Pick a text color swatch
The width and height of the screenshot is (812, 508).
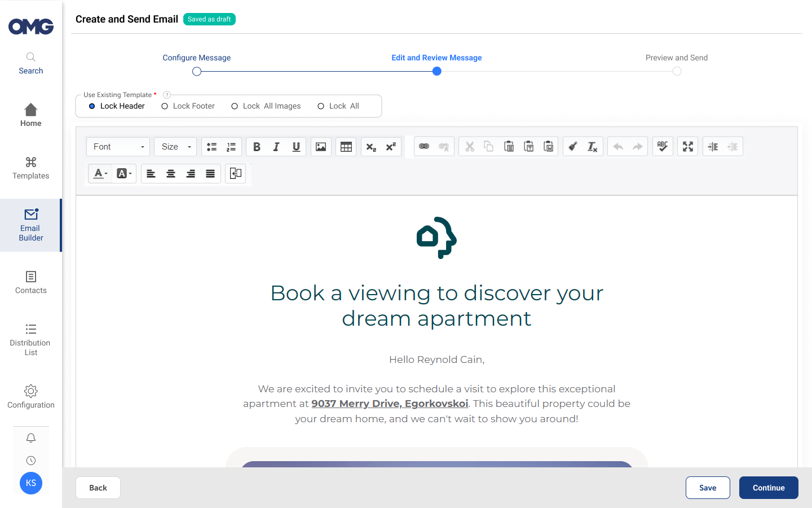click(100, 174)
